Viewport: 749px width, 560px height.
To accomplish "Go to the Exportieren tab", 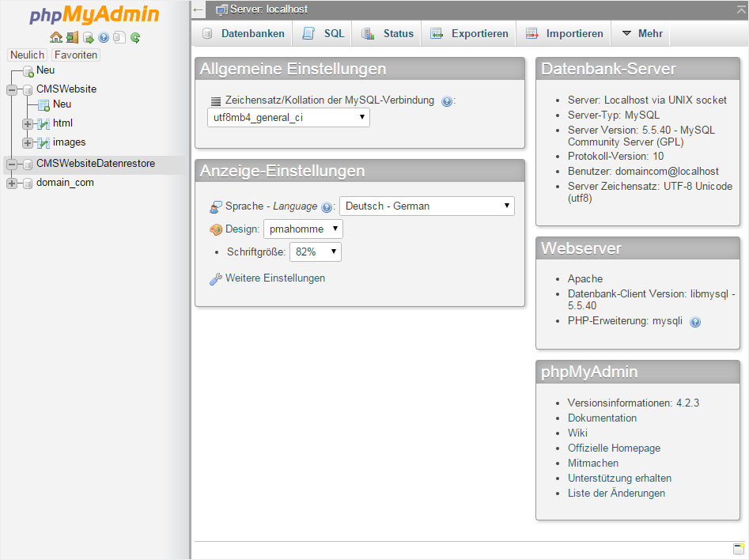I will tap(469, 33).
